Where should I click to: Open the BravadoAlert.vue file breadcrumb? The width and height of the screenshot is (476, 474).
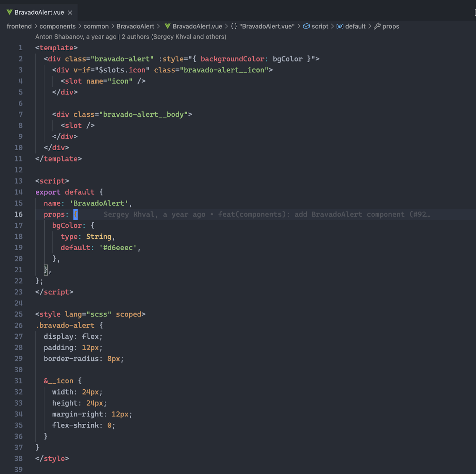coord(197,26)
